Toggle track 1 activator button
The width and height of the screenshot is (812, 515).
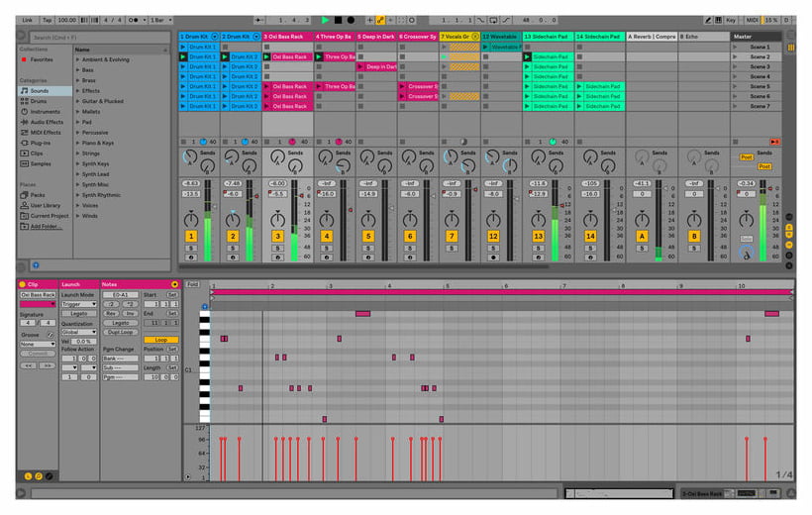(x=191, y=237)
